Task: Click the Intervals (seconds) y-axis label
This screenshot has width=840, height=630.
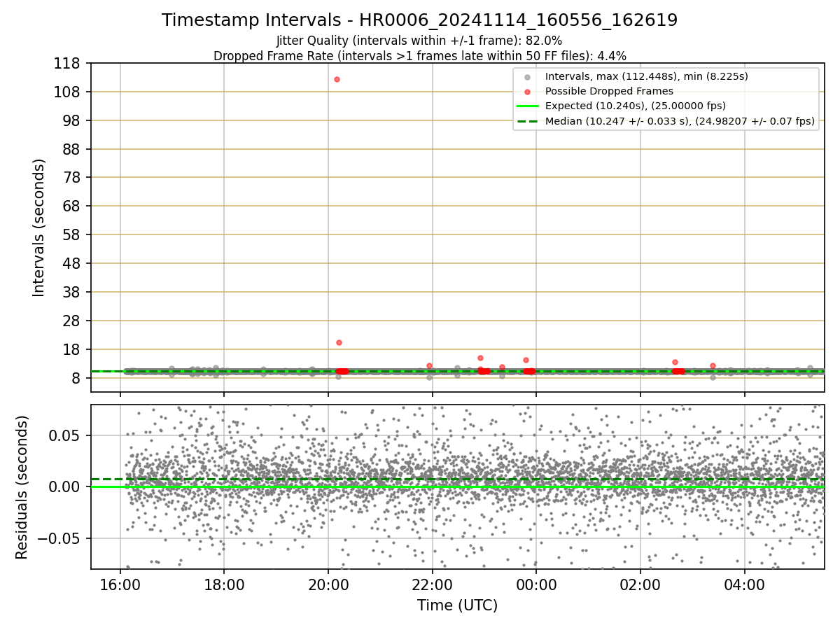Action: [x=39, y=227]
